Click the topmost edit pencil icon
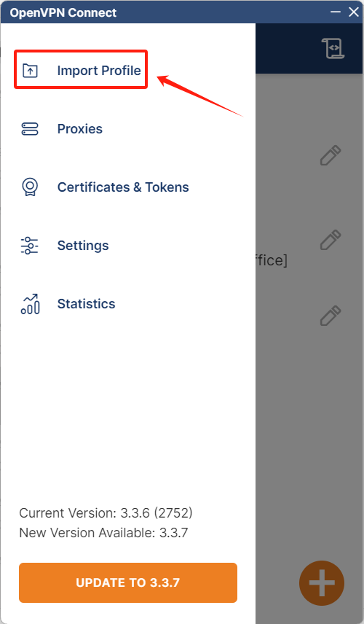Viewport: 364px width, 624px height. coord(331,155)
